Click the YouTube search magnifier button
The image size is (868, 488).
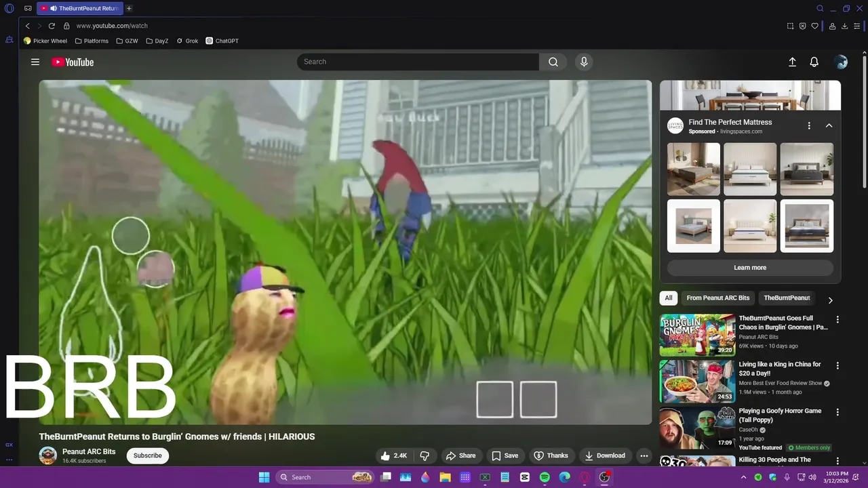pyautogui.click(x=553, y=62)
